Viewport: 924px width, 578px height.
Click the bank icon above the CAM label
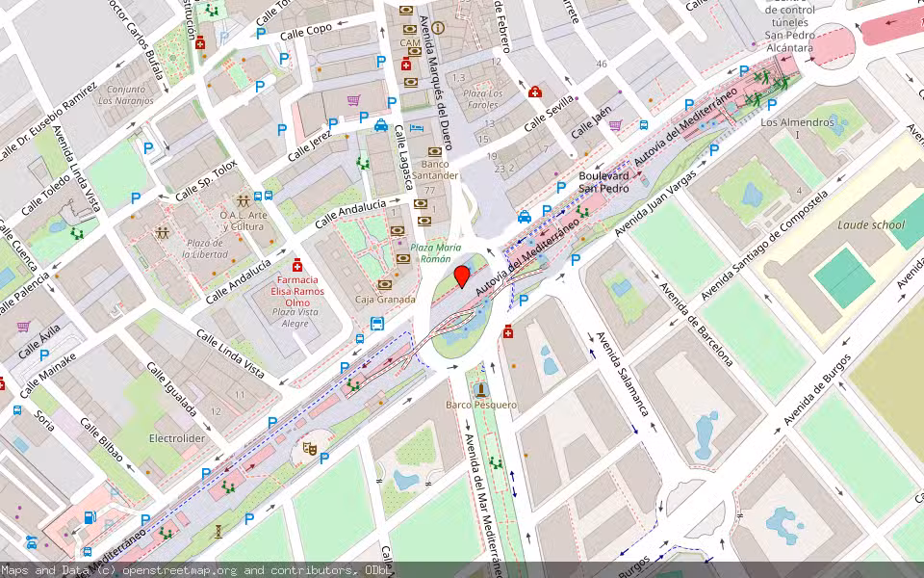(410, 29)
